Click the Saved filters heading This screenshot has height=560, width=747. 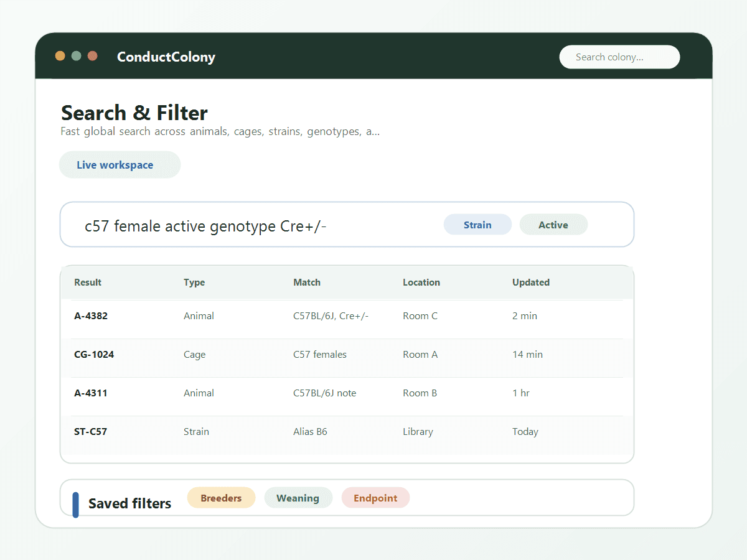129,503
